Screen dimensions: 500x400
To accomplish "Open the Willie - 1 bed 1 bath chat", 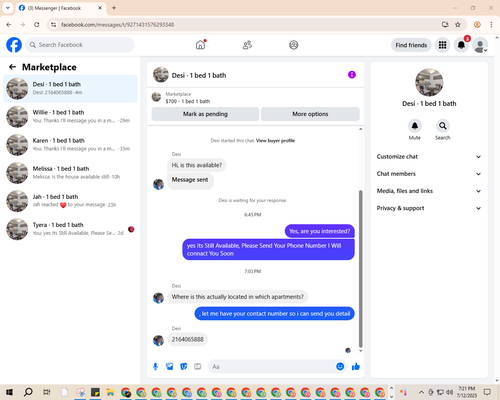I will (x=70, y=117).
